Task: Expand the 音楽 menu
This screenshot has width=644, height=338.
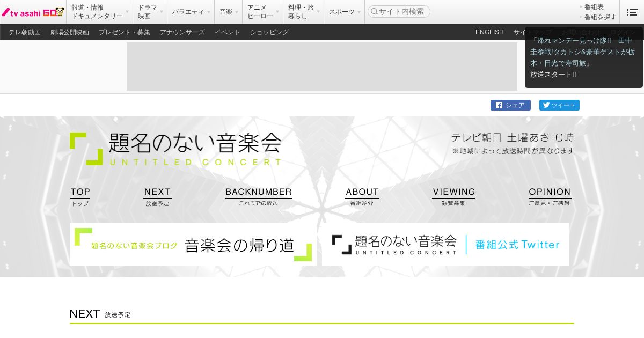Action: click(228, 12)
